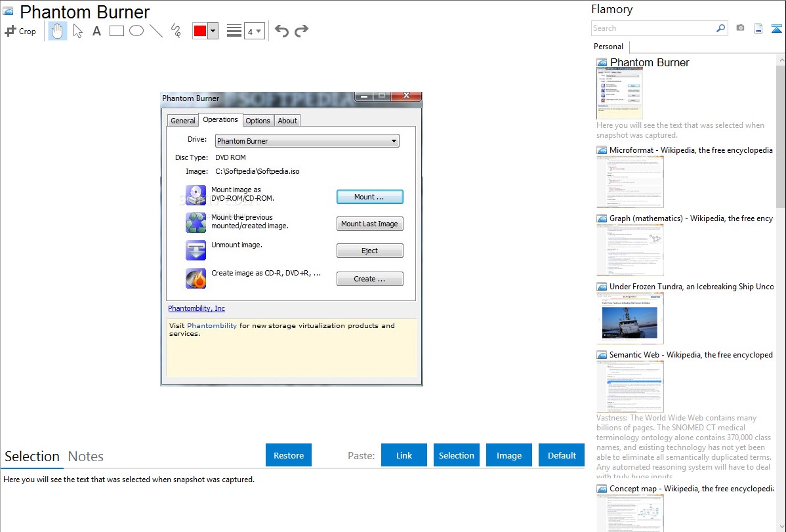Click the Create ... button

[369, 279]
